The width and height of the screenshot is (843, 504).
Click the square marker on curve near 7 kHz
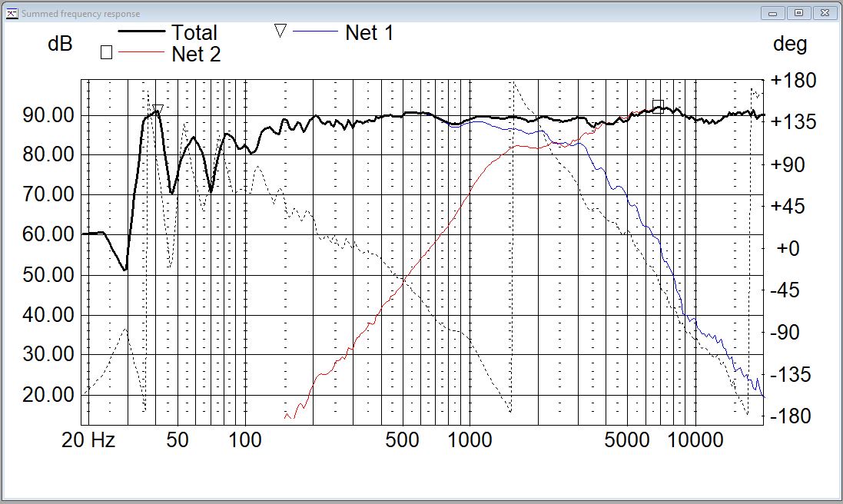(x=658, y=106)
